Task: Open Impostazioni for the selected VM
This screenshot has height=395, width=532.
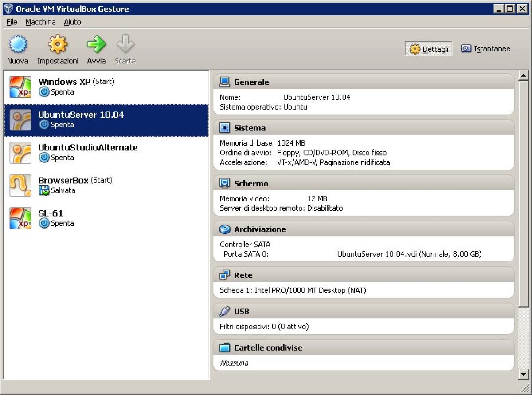Action: coord(57,44)
